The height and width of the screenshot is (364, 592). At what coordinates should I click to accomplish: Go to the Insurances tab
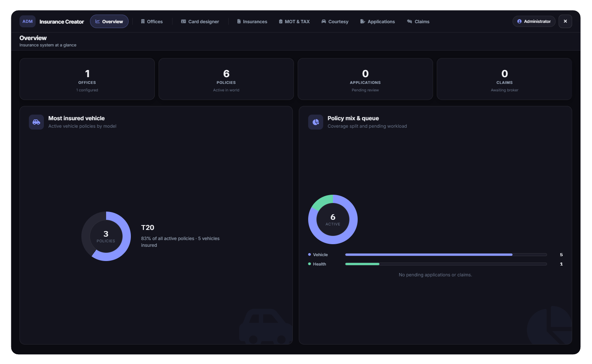252,21
